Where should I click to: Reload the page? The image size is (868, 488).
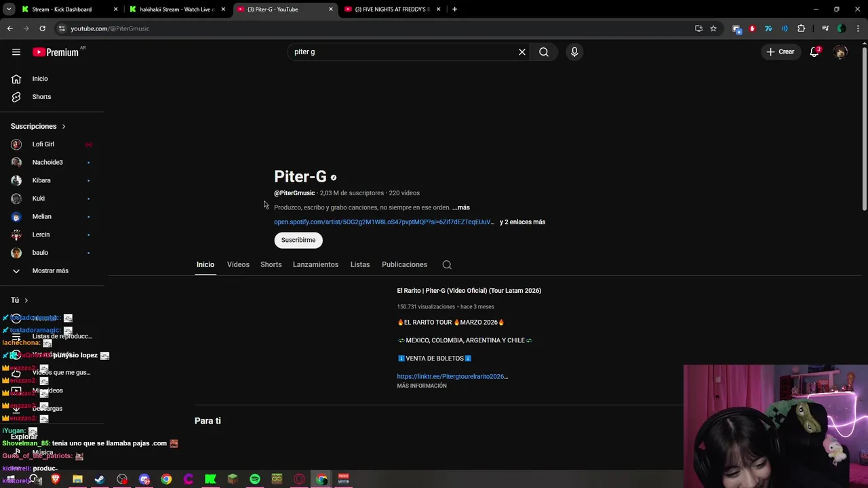click(x=42, y=28)
